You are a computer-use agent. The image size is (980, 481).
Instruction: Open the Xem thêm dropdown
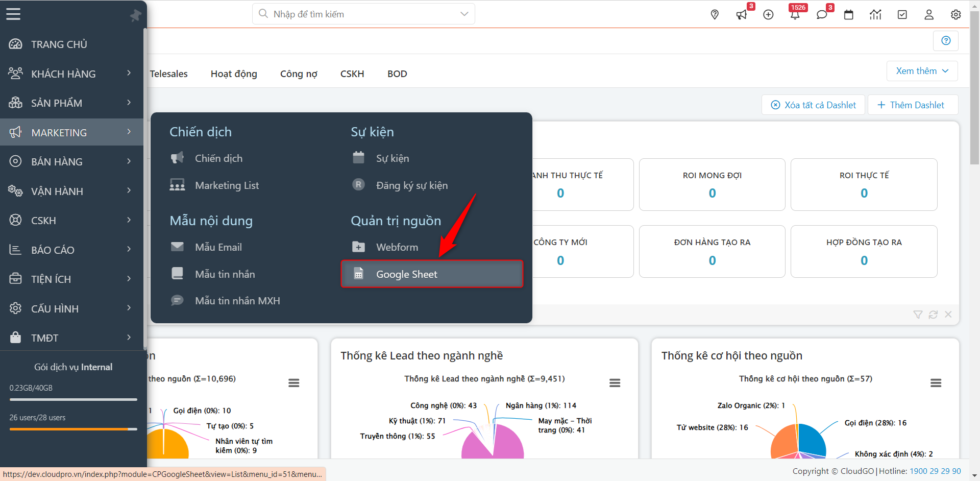click(x=921, y=70)
